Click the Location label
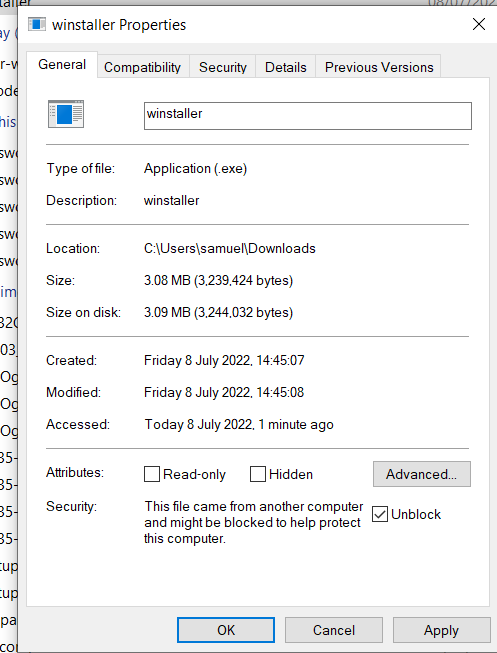 73,249
